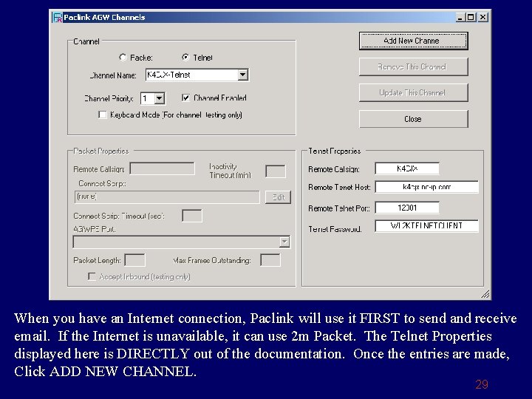Click the Close button

pyautogui.click(x=414, y=119)
